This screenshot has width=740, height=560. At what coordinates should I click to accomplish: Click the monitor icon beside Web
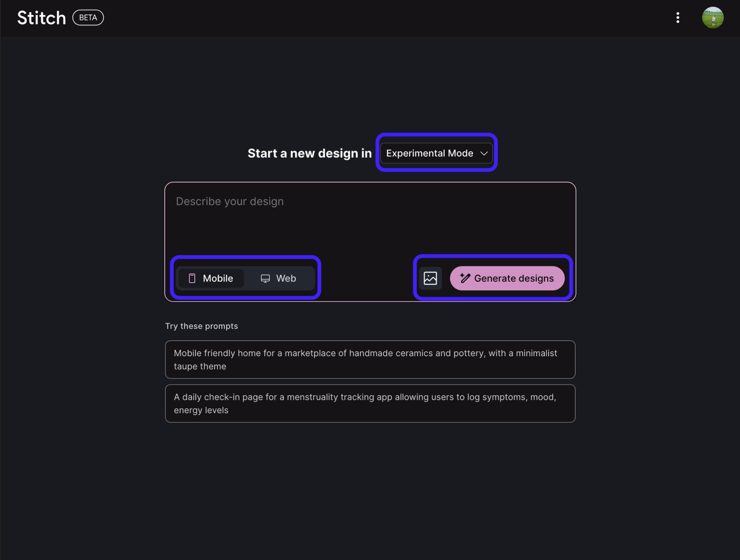click(265, 278)
